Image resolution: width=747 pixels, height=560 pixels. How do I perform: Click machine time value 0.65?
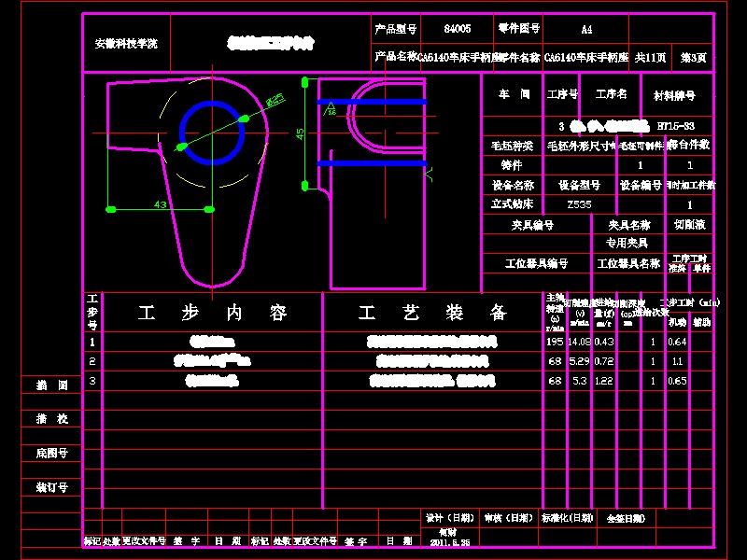pos(677,381)
